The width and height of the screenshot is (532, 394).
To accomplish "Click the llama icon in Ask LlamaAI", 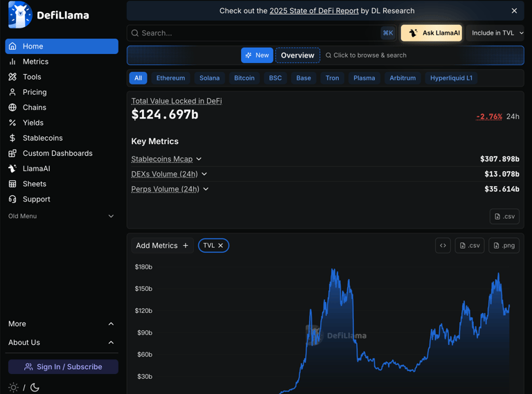I will [x=413, y=33].
